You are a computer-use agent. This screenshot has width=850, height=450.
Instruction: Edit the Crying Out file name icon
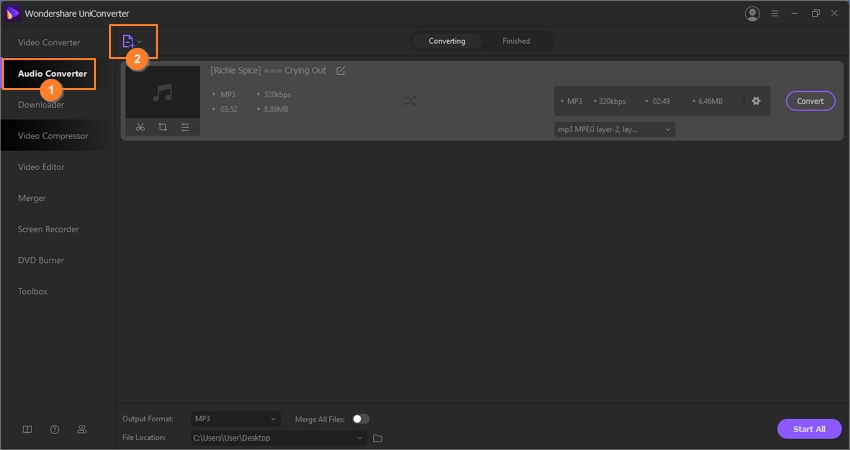[x=340, y=70]
